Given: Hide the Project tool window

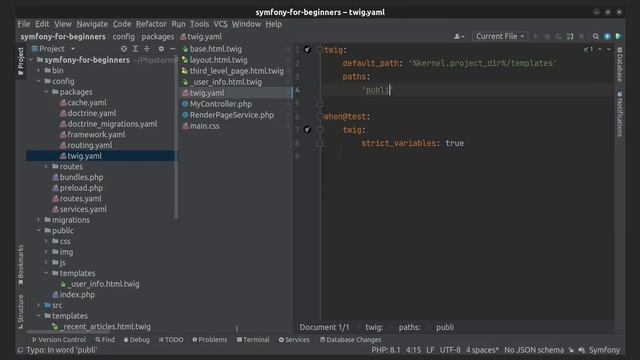Looking at the screenshot, I should click(173, 49).
